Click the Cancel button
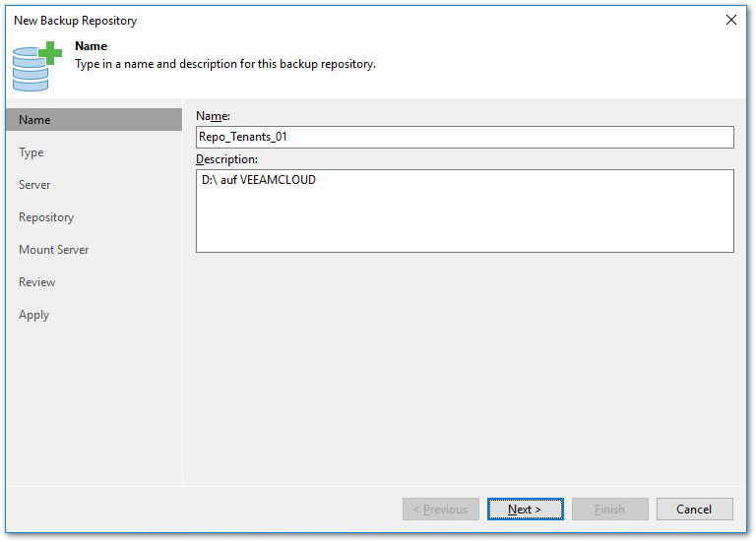This screenshot has height=542, width=756. [x=694, y=509]
